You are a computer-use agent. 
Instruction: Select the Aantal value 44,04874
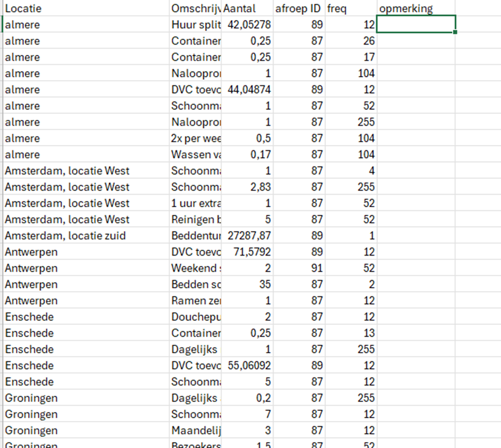[x=247, y=90]
